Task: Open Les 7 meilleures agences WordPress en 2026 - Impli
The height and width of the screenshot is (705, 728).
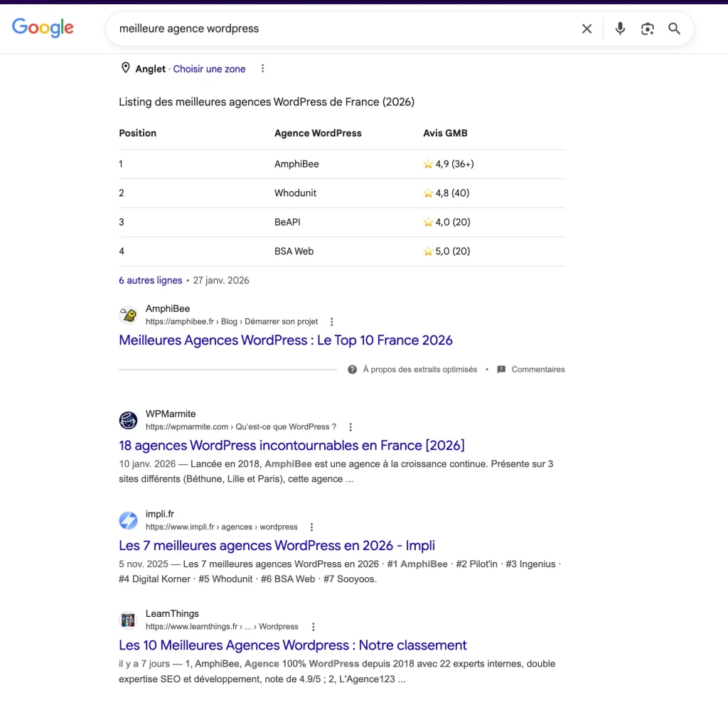Action: click(x=277, y=545)
